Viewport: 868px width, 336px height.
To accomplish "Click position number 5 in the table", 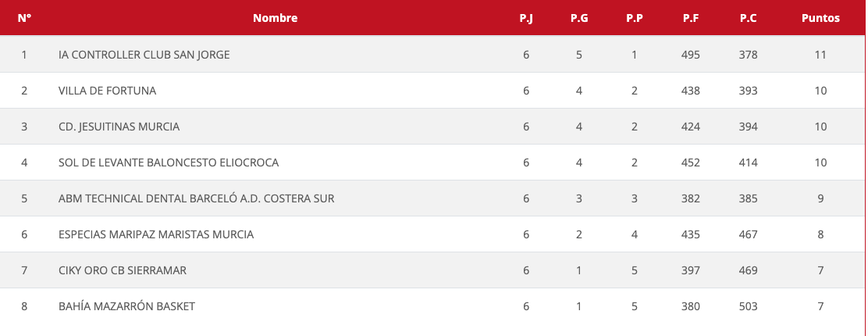I will pos(24,198).
